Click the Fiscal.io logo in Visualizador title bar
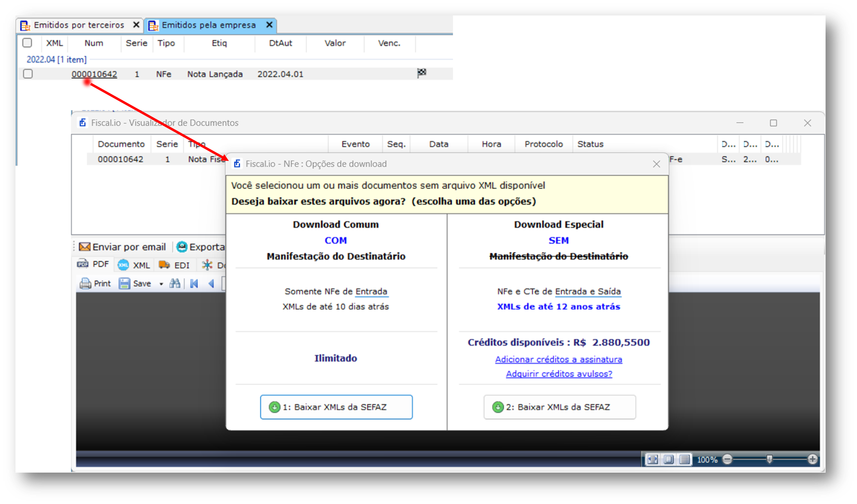This screenshot has width=857, height=504. tap(83, 123)
